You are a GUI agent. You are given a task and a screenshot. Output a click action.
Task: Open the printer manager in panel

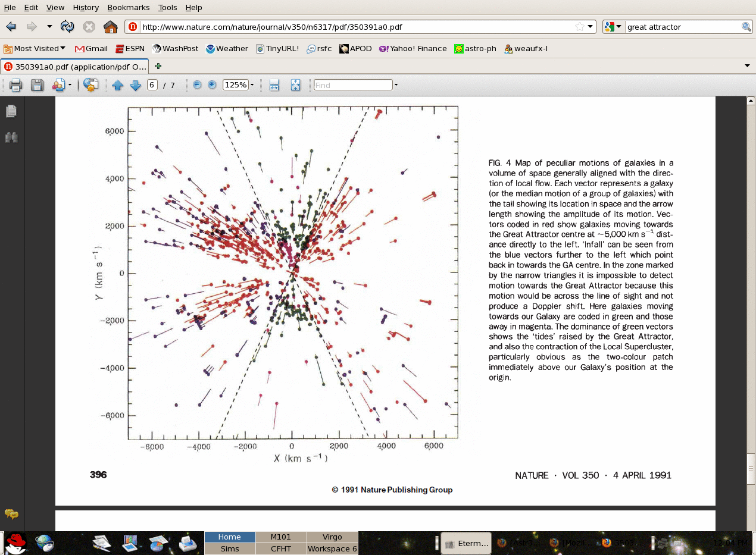187,543
